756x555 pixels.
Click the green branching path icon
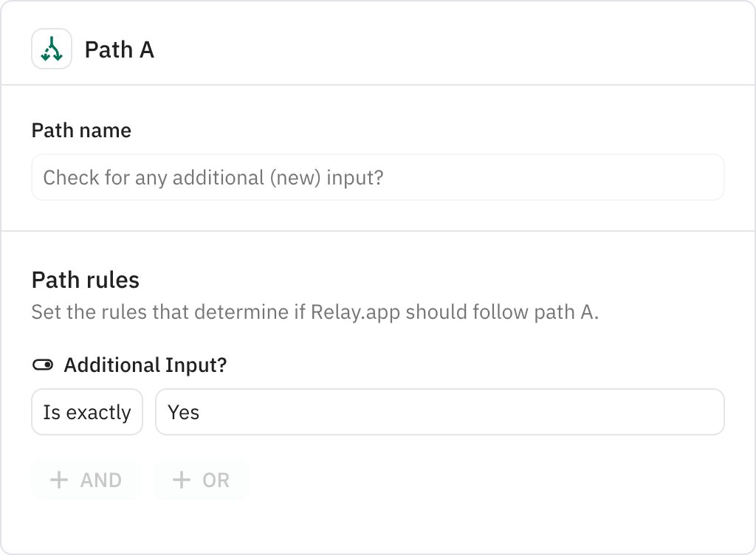51,49
